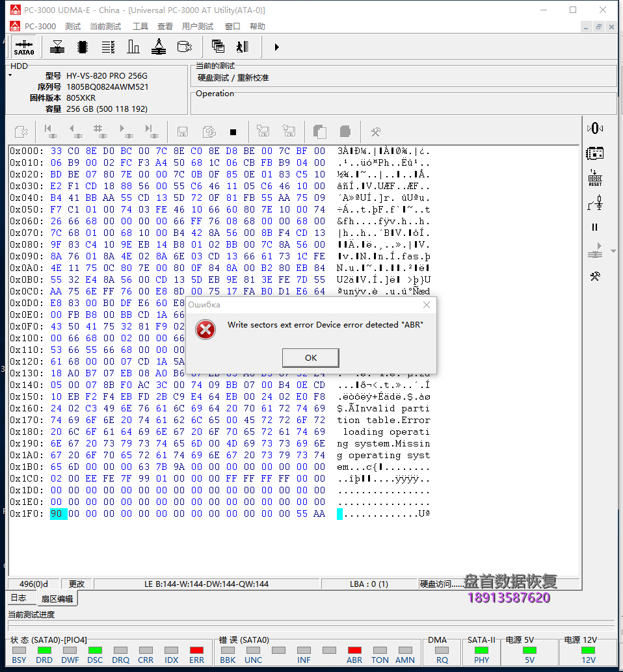Click the first byte 33 at 0x000
This screenshot has width=623, height=672.
coord(56,151)
